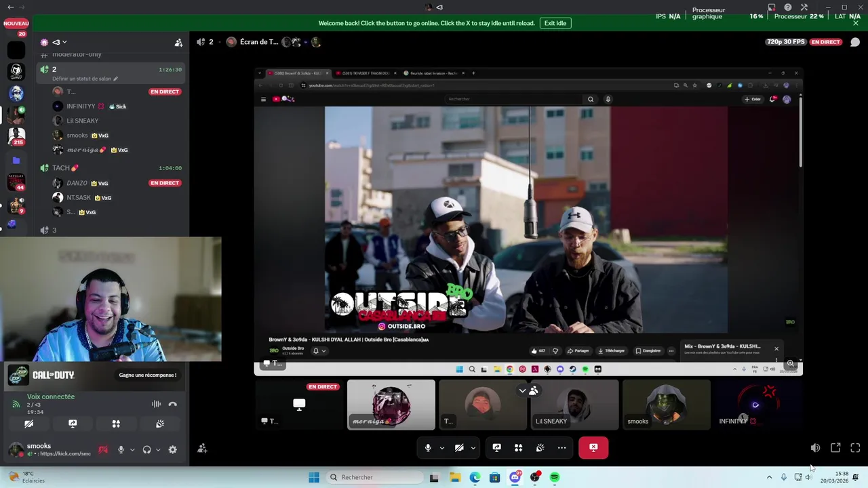Viewport: 868px width, 488px height.
Task: Click the red crossed camera icon by smooks
Action: (103, 449)
